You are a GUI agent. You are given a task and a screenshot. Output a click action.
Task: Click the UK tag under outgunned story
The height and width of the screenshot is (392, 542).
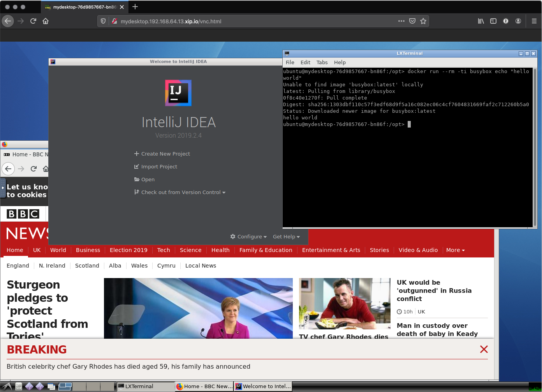point(421,311)
